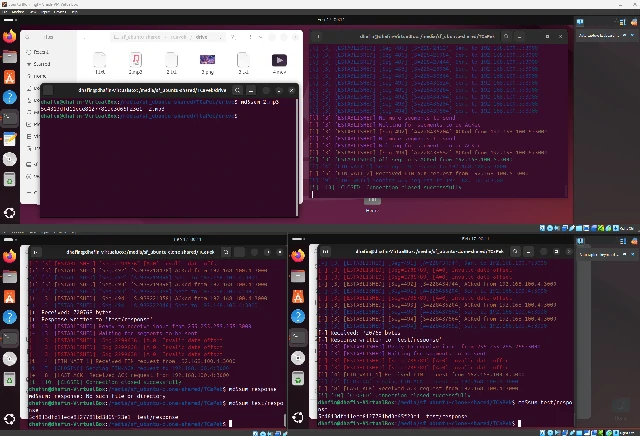
Task: Open Text Editor in the top VM dock
Action: tap(9, 138)
